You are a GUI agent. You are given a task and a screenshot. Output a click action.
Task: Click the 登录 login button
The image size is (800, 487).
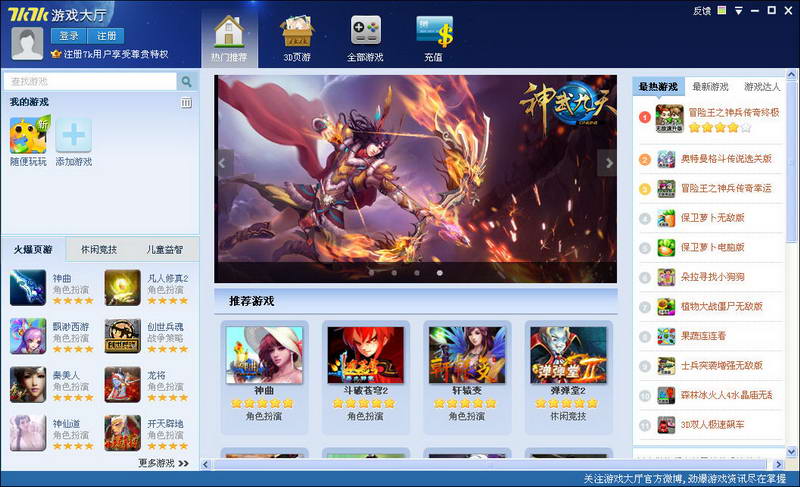[x=69, y=35]
